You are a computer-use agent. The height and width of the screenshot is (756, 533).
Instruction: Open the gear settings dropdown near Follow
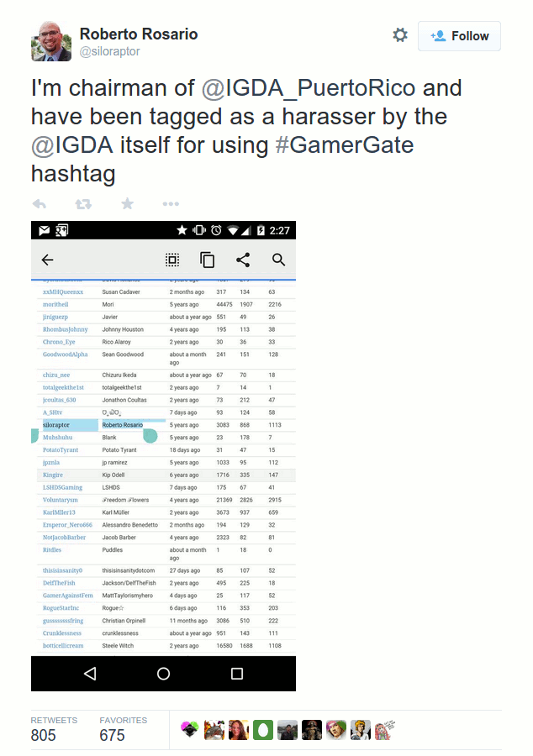pyautogui.click(x=400, y=35)
